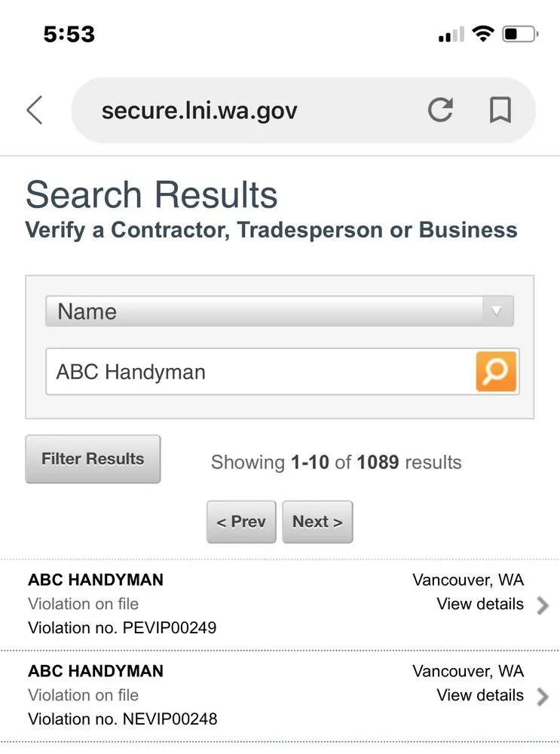Select the Prev pagination control

(240, 521)
